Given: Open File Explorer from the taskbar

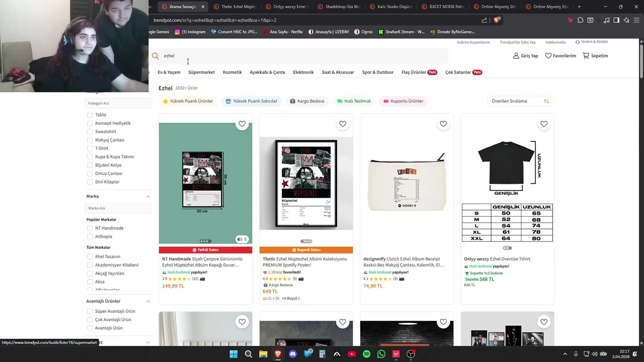Looking at the screenshot, I should [x=263, y=354].
